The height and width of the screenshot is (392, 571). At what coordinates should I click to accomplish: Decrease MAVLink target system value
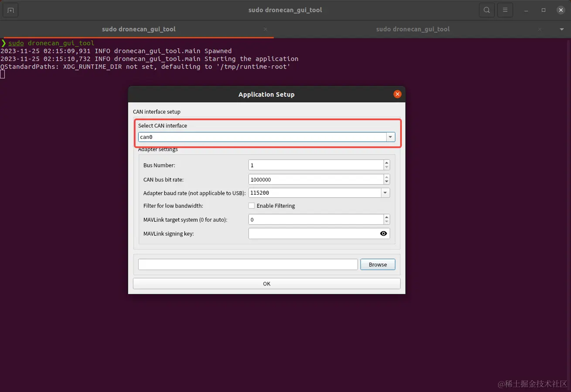387,222
